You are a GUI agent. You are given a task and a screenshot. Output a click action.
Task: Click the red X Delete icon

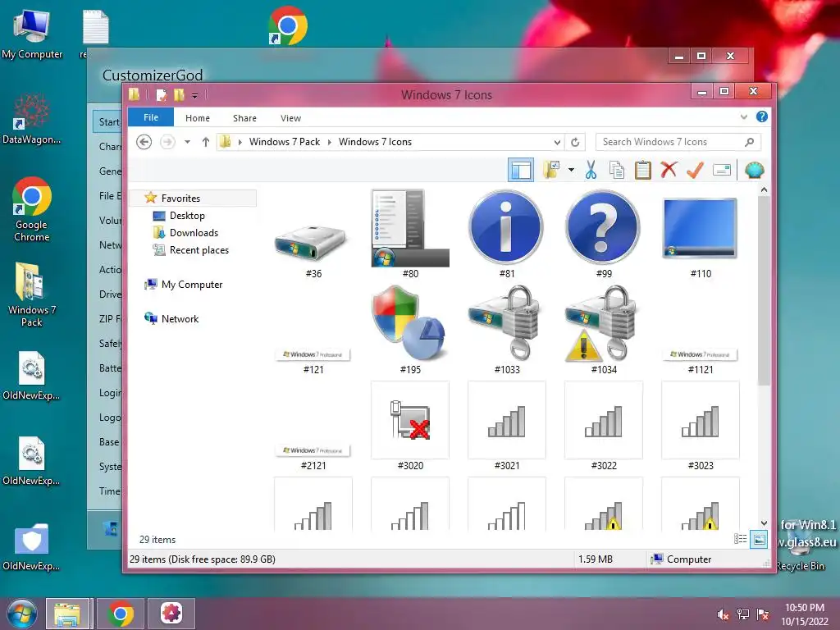point(669,171)
